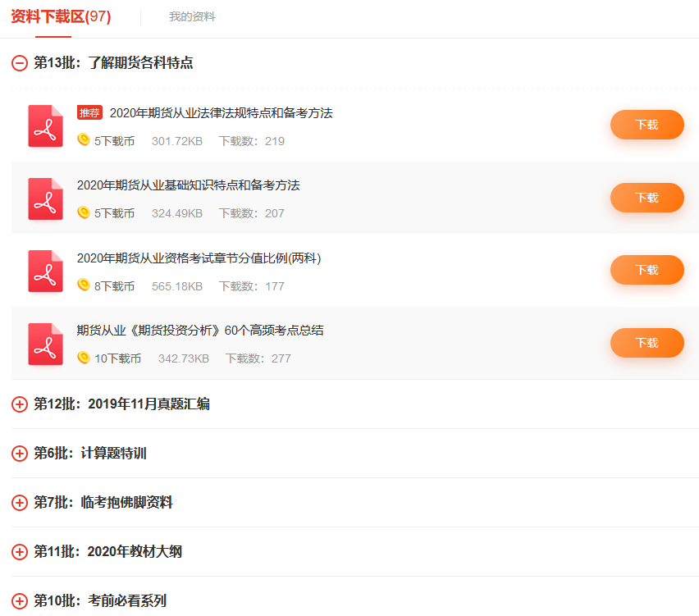This screenshot has width=699, height=616.
Task: Collapse the 第13批 section with minus icon
Action: [20, 63]
